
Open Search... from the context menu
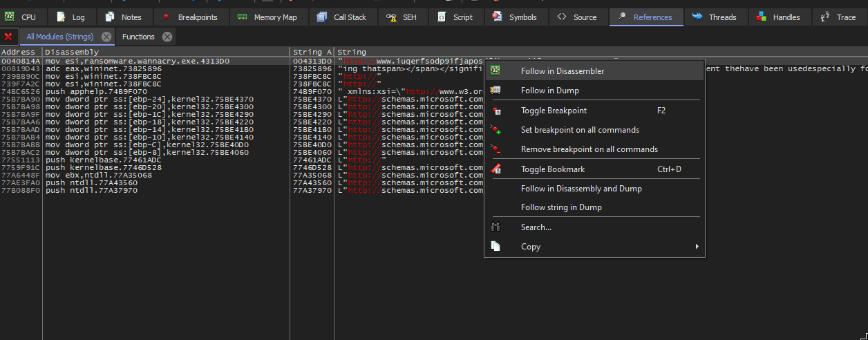594,227
